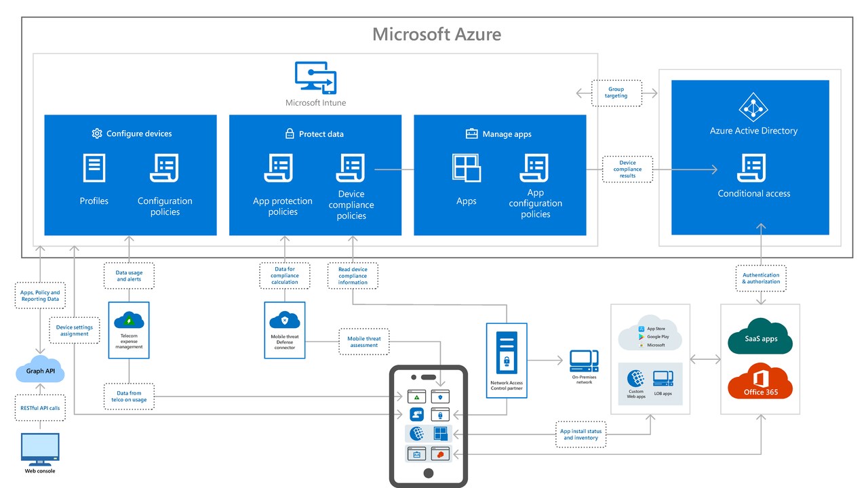
Task: Click the Authentication & authorization label
Action: pos(761,279)
